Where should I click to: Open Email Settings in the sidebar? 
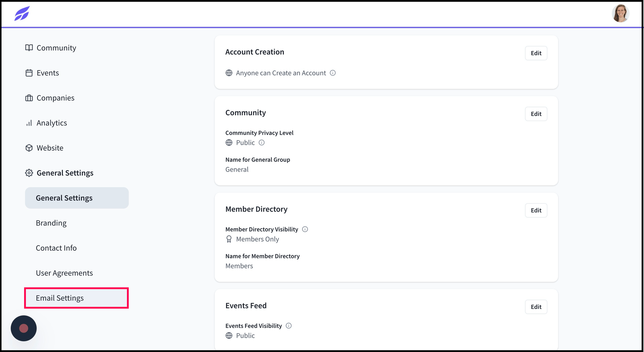(x=60, y=298)
